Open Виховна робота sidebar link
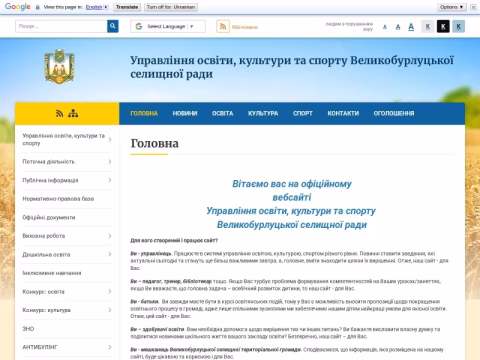This screenshot has height=360, width=480. (44, 236)
